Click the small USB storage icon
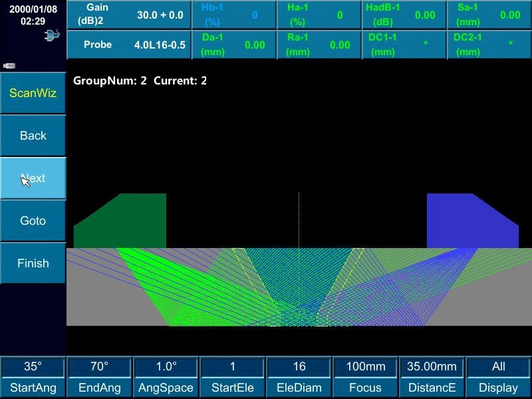 coord(9,66)
